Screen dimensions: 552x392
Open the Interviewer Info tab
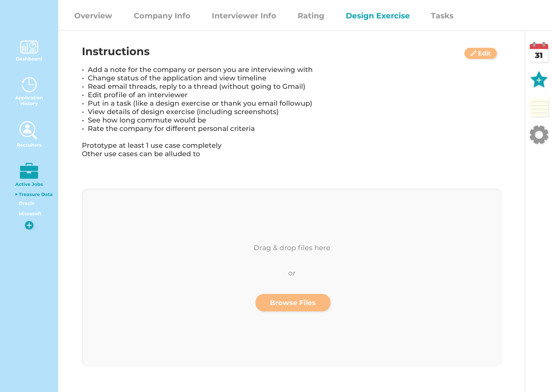coord(244,16)
